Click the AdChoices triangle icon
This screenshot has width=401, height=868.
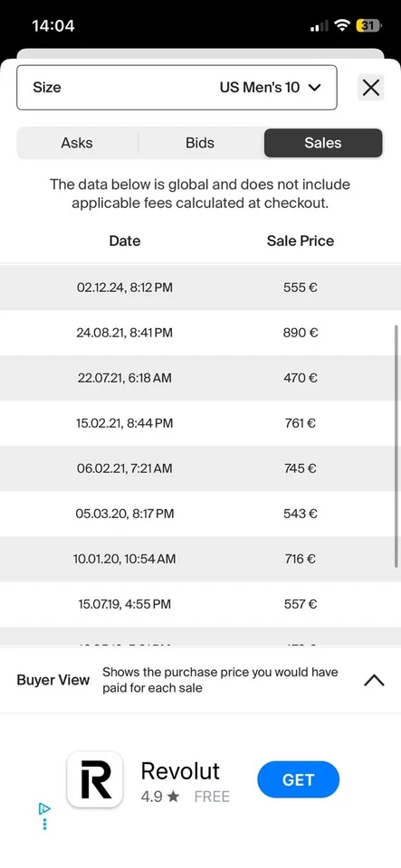pyautogui.click(x=44, y=809)
